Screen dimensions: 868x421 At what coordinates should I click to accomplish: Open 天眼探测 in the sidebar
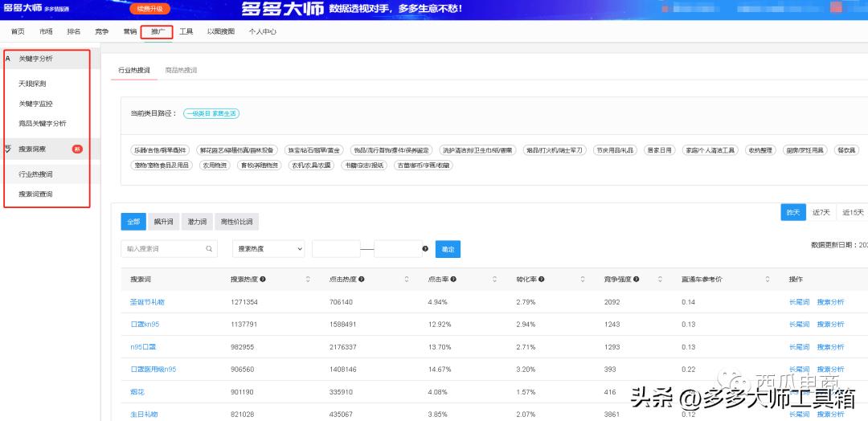(x=32, y=84)
